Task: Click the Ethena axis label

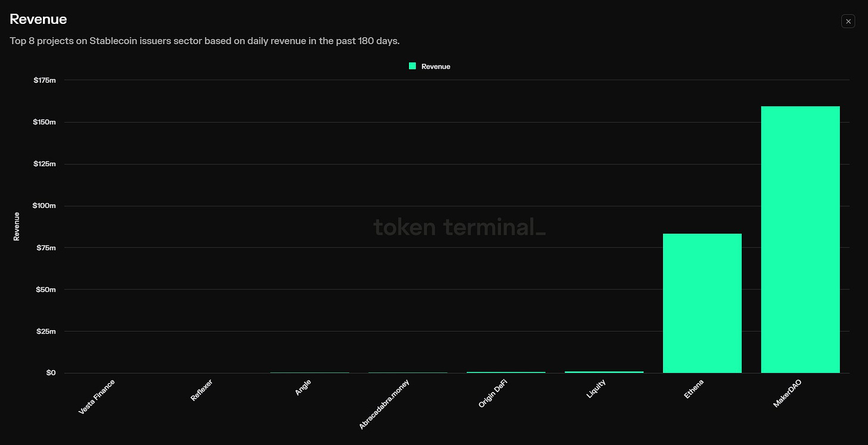Action: pyautogui.click(x=693, y=390)
